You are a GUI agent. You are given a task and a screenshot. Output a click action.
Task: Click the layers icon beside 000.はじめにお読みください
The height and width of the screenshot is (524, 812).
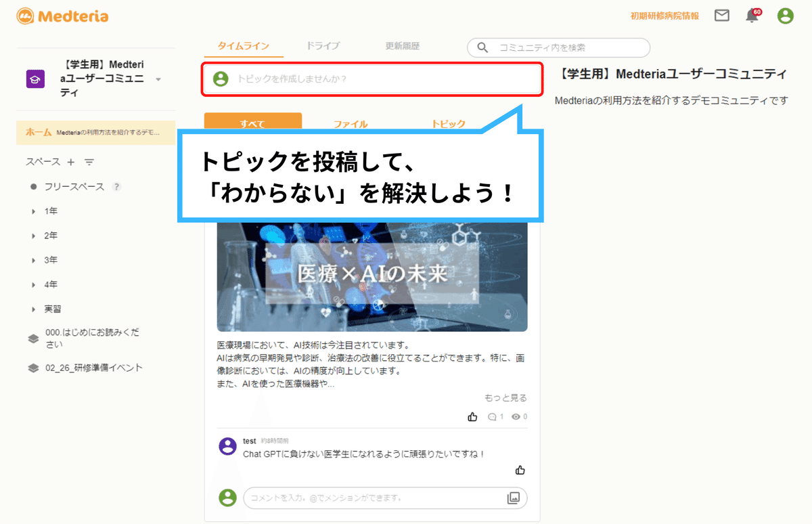33,339
